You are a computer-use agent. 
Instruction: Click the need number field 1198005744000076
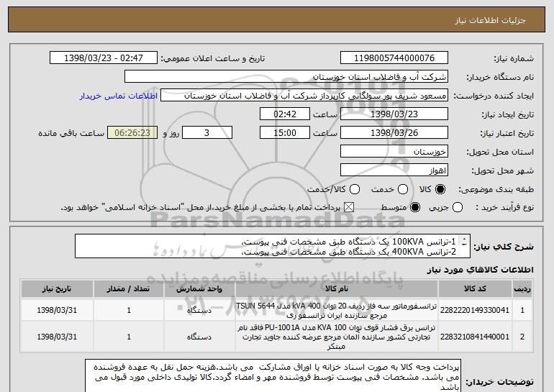(x=394, y=58)
